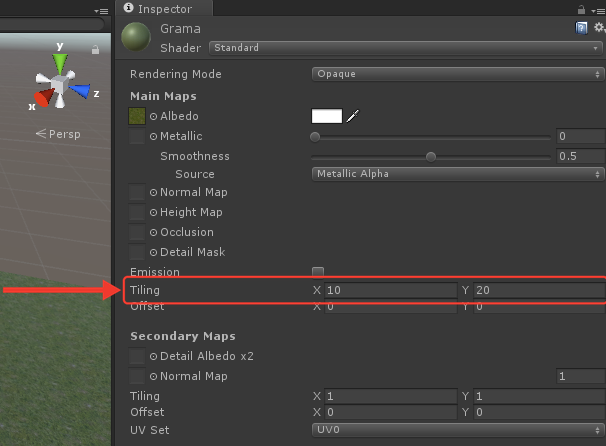Click the Metallic slider handle
The height and width of the screenshot is (446, 606).
(315, 137)
